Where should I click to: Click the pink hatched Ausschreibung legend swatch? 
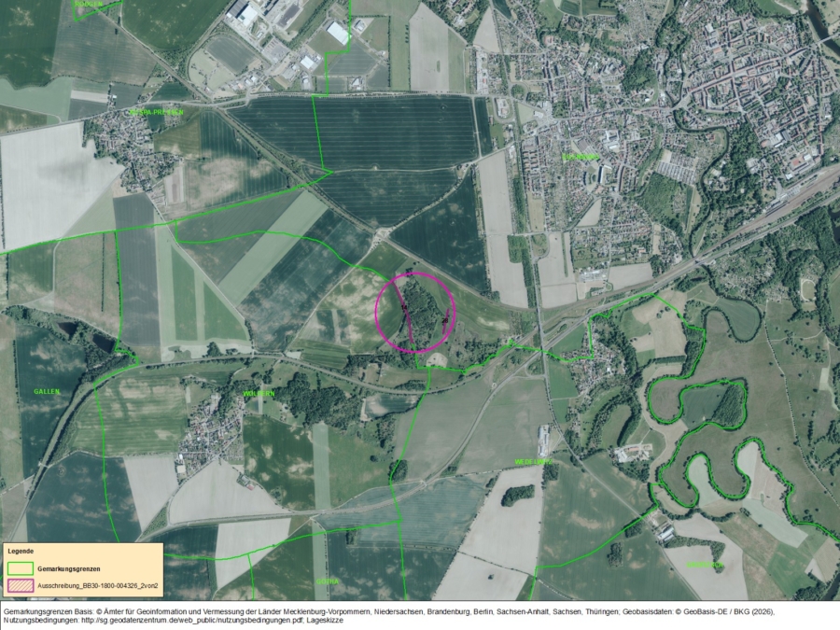[20, 584]
